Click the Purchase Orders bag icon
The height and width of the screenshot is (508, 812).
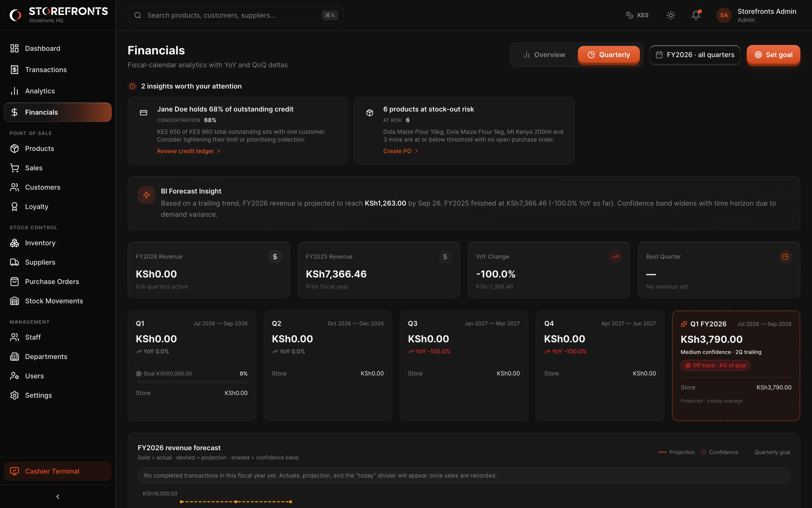[x=14, y=282]
